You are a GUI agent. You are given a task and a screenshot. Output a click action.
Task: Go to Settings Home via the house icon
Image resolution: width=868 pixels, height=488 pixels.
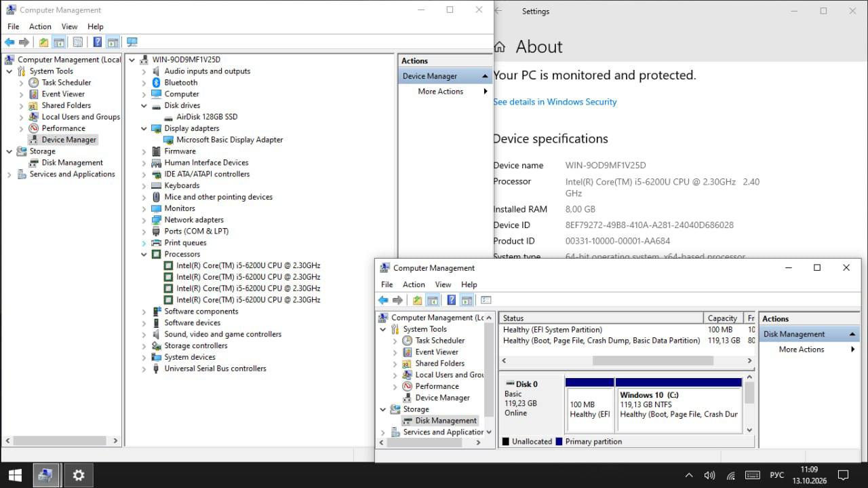coord(500,47)
